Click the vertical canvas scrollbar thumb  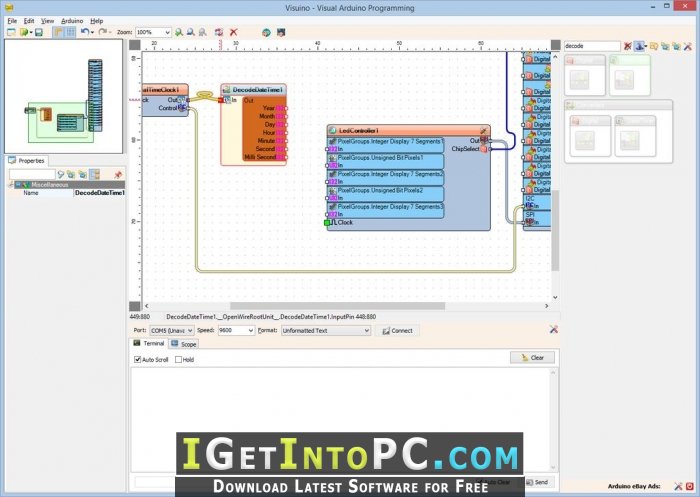[555, 230]
